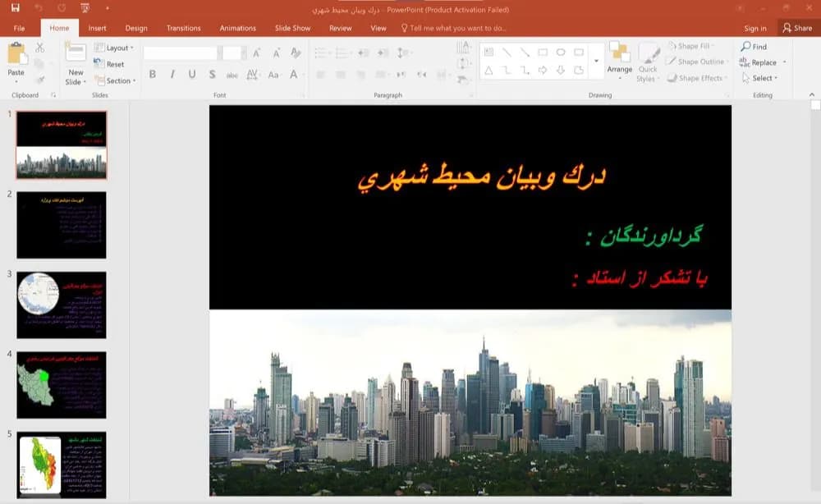Collapse the ribbon with the chevron

click(812, 94)
